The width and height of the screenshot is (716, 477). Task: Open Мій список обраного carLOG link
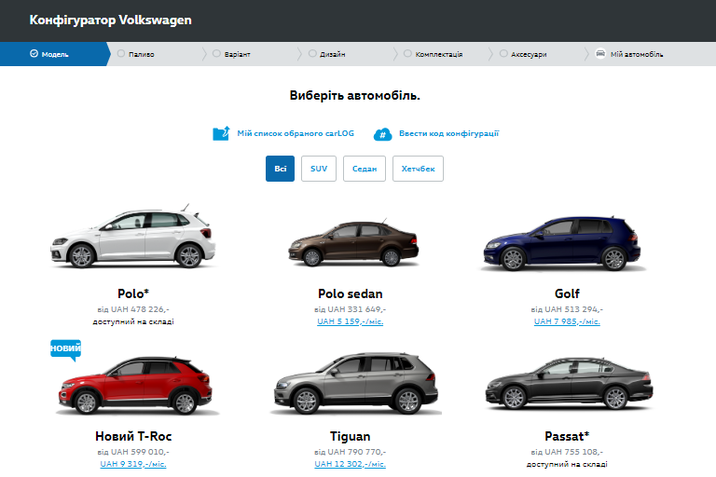(x=295, y=133)
